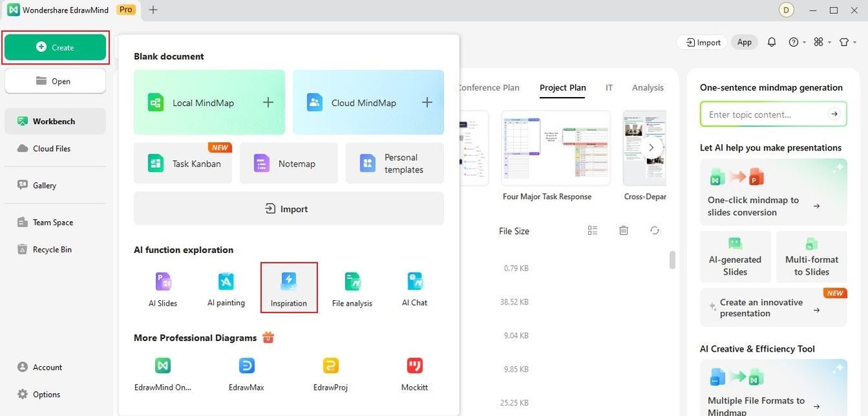The width and height of the screenshot is (868, 416).
Task: Launch EdrawMax diagram app
Action: click(x=247, y=374)
